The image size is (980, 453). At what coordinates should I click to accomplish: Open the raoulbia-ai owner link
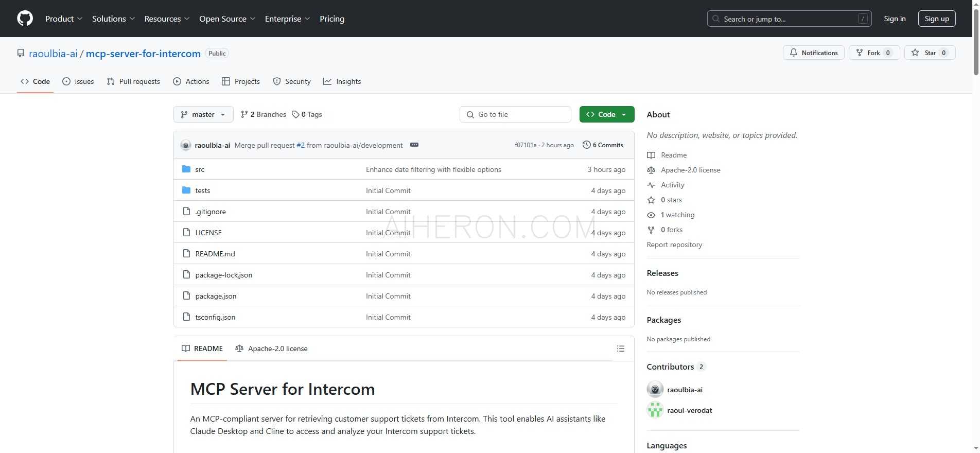(x=53, y=54)
